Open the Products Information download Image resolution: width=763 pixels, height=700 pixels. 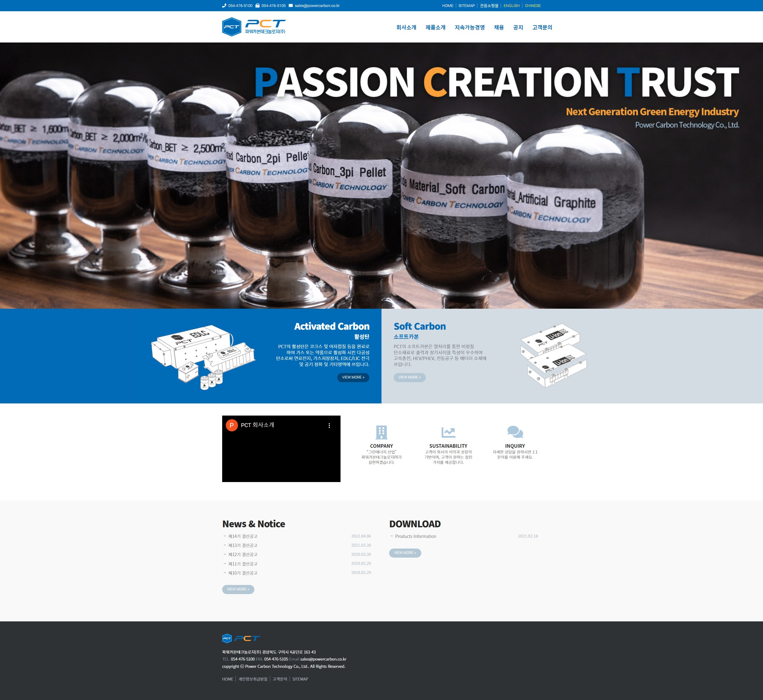(x=415, y=536)
